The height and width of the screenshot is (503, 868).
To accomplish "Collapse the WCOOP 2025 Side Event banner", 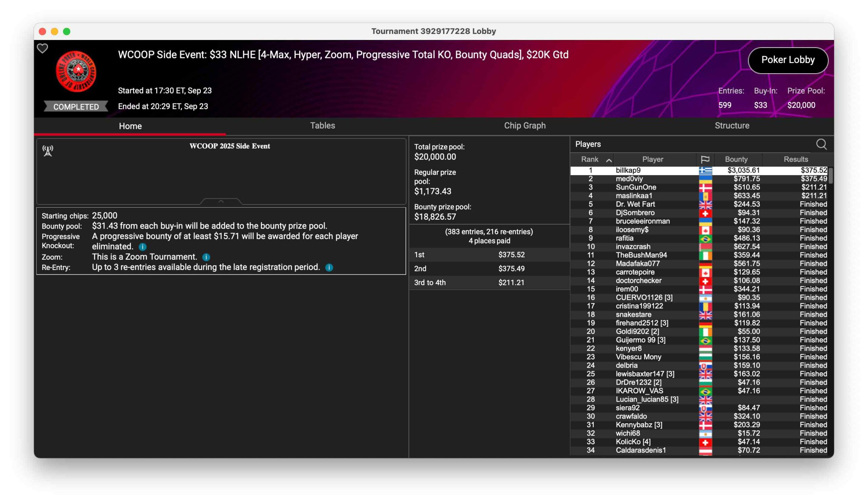I will click(x=221, y=201).
